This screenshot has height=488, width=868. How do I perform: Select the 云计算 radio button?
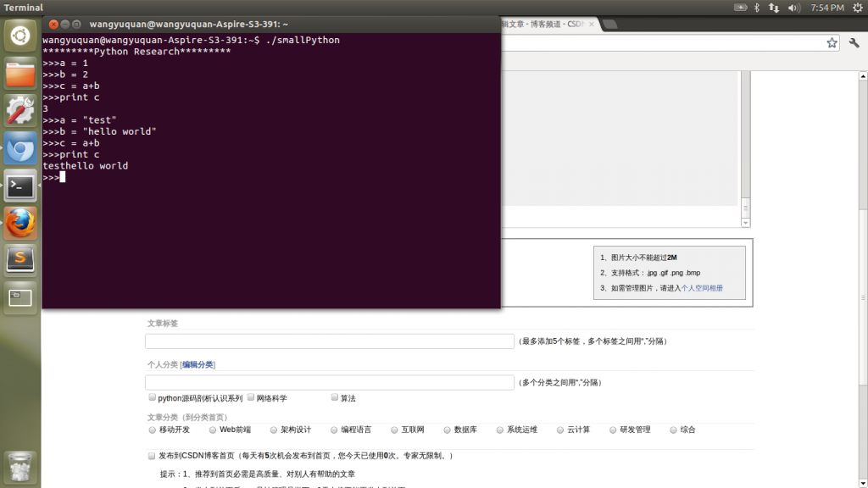560,430
